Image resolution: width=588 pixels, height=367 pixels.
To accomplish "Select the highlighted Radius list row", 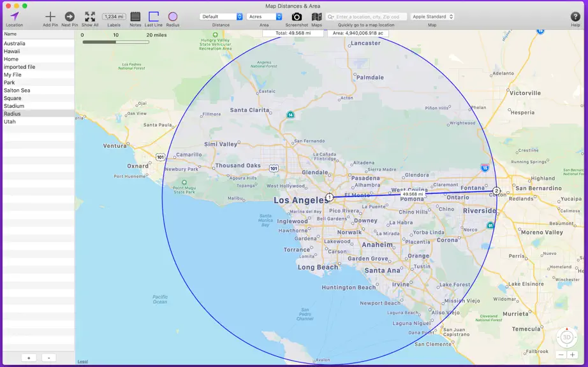I will [x=39, y=114].
